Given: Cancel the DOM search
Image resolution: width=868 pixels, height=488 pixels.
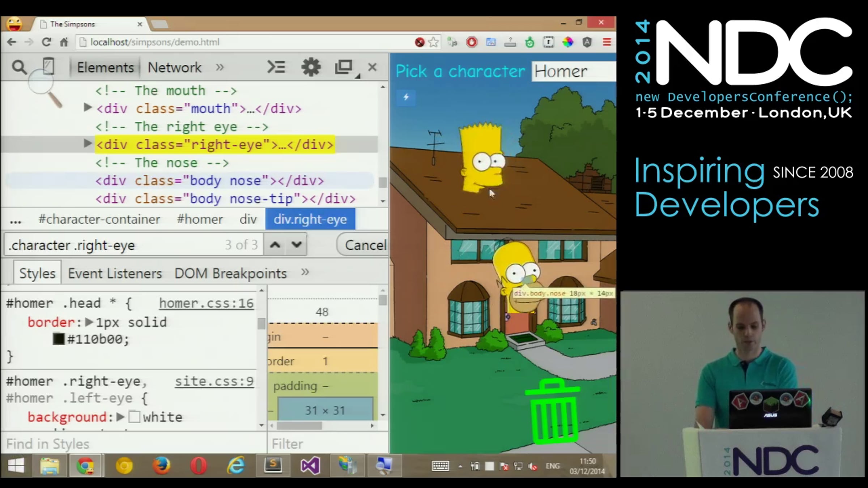Looking at the screenshot, I should tap(363, 245).
